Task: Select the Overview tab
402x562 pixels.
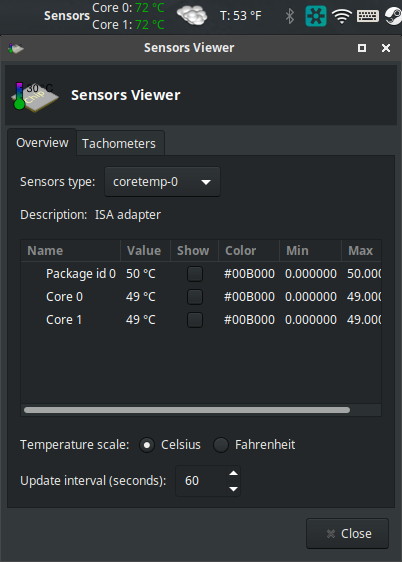Action: pyautogui.click(x=42, y=143)
